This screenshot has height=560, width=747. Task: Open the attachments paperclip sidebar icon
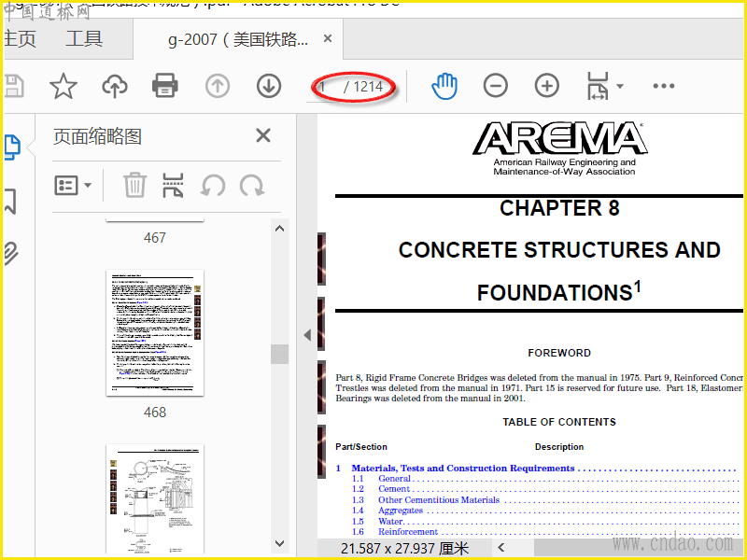pyautogui.click(x=11, y=253)
